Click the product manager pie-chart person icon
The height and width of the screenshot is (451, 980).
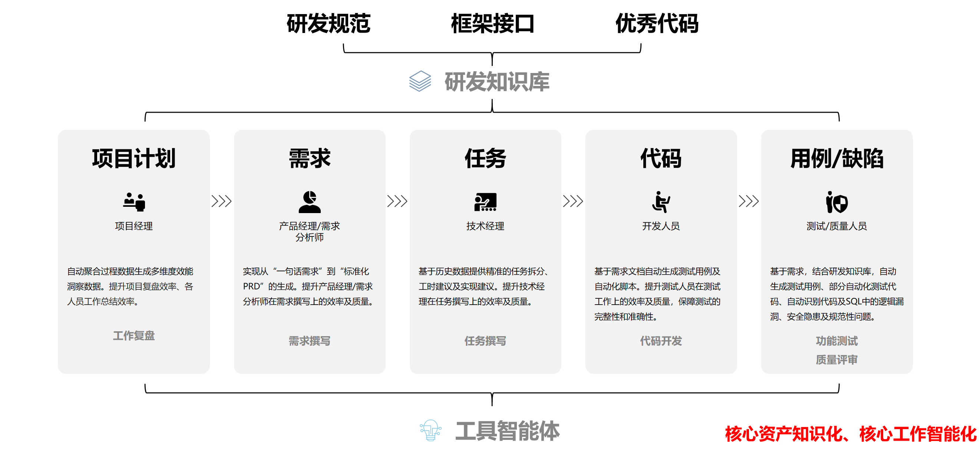[310, 202]
